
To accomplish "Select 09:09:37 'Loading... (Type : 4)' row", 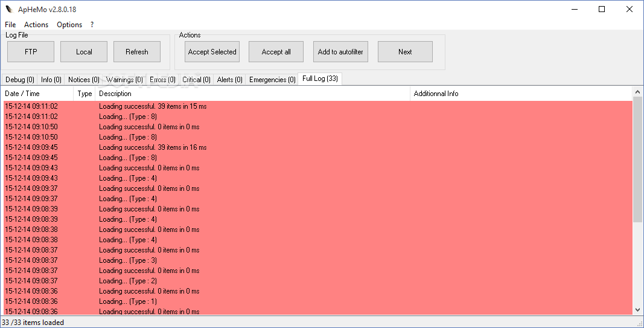I will pos(318,199).
